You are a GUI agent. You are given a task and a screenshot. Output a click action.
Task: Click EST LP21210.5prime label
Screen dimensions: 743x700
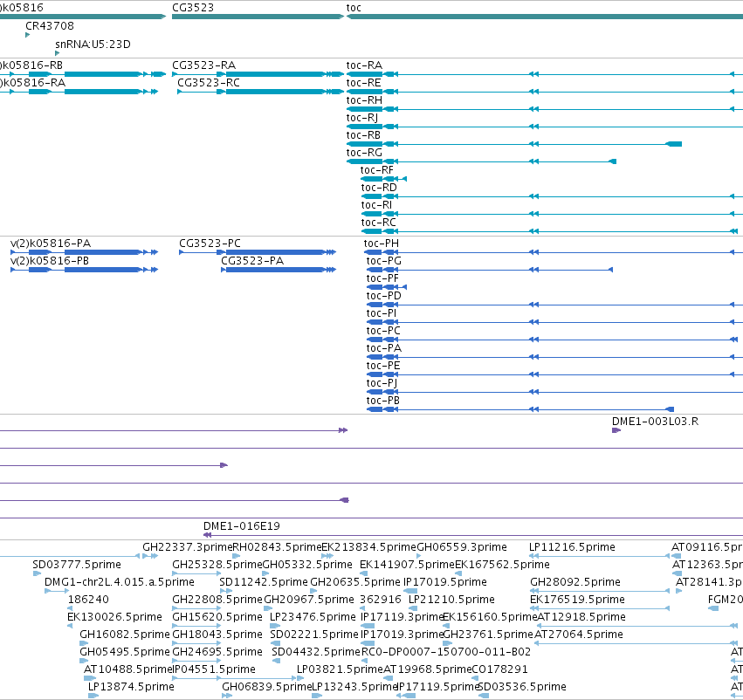point(451,600)
